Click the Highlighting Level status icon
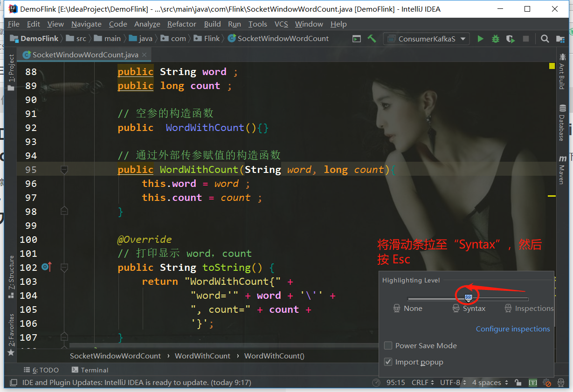This screenshot has height=392, width=573. click(561, 382)
